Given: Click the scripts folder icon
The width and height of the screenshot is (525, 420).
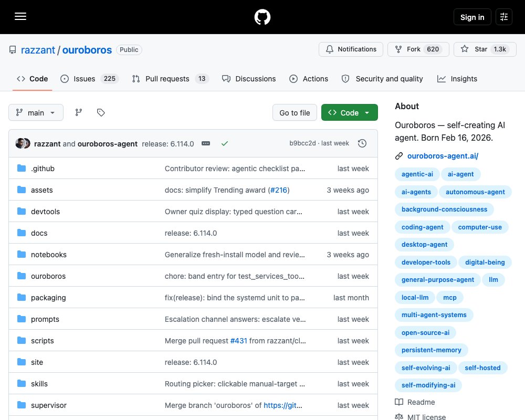Looking at the screenshot, I should (x=22, y=341).
